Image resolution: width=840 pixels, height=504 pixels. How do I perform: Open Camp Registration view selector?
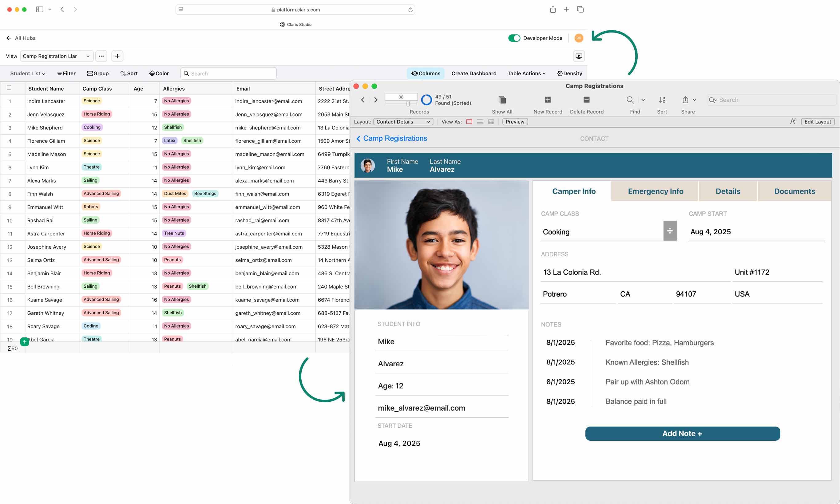(56, 56)
